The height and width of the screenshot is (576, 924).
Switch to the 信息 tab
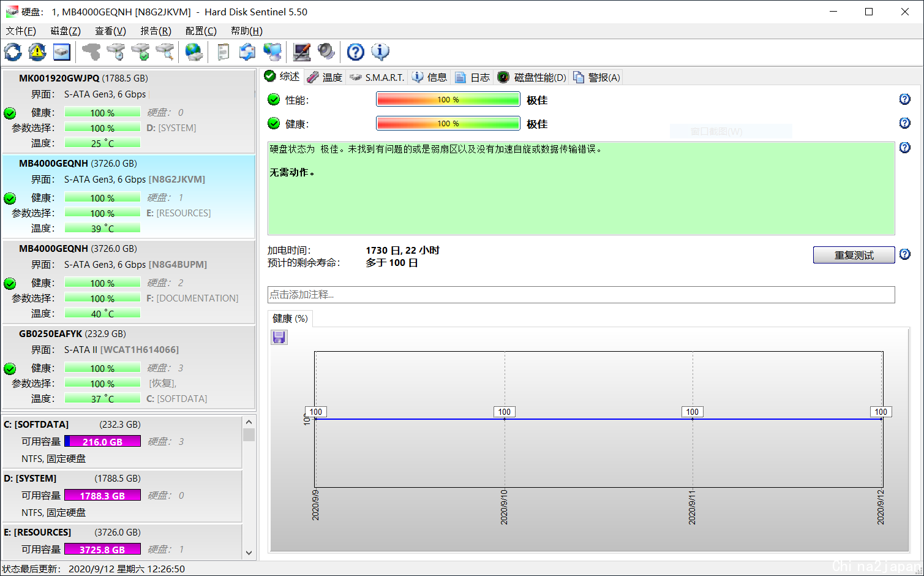click(x=429, y=77)
